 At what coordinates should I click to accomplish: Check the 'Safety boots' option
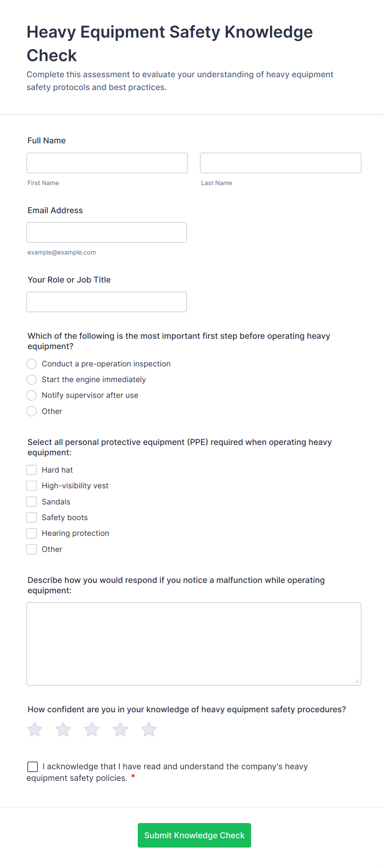coord(31,517)
